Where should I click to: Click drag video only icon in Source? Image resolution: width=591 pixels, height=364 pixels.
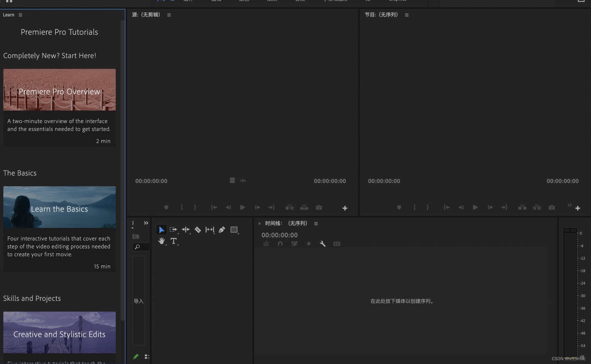232,180
